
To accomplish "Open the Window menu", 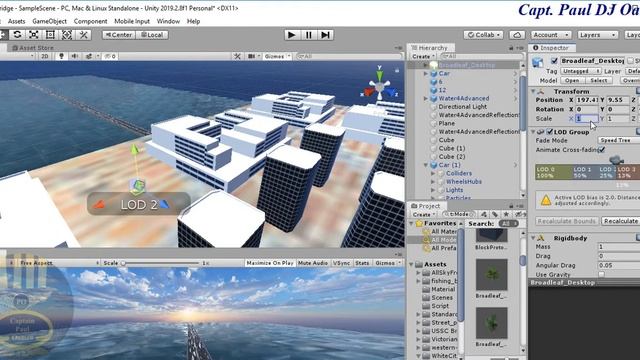I will tap(168, 21).
